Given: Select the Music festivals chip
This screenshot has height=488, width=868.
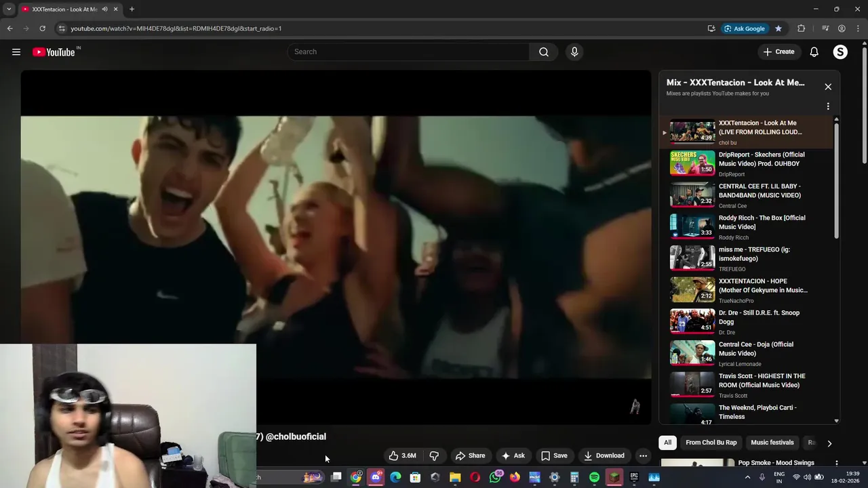Looking at the screenshot, I should (772, 443).
